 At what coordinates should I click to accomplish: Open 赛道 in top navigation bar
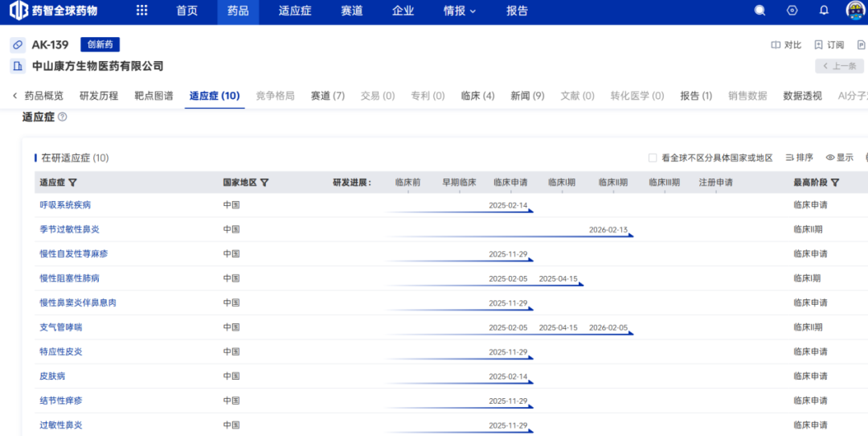pos(352,10)
